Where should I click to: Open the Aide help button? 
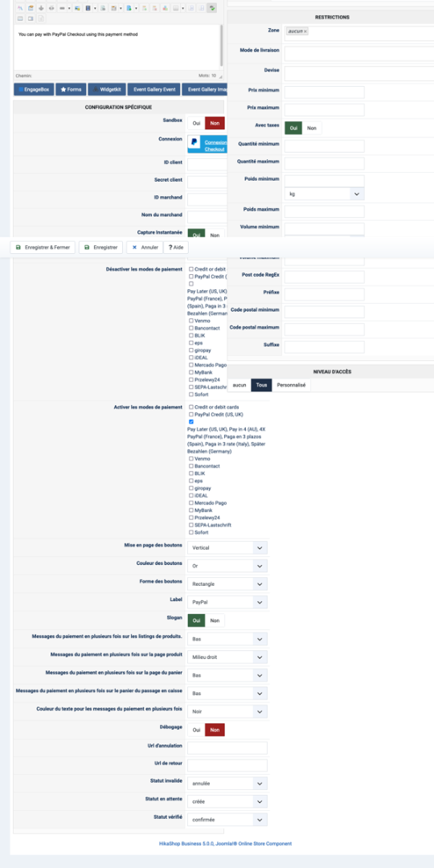point(176,248)
